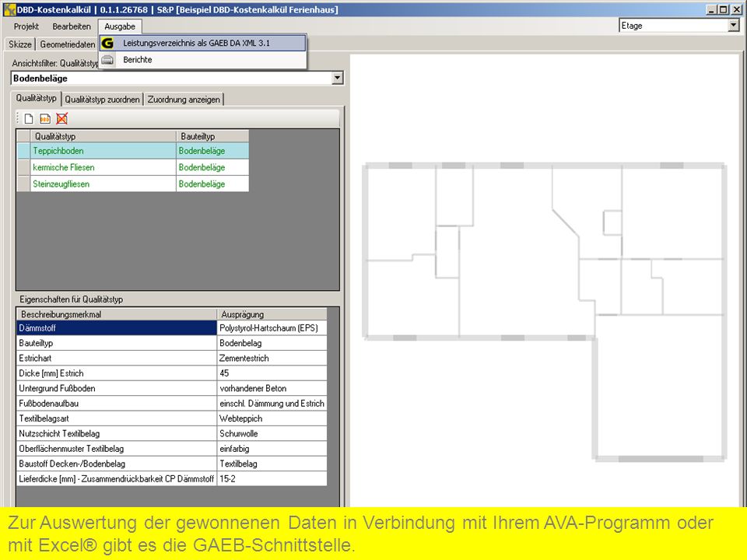This screenshot has height=560, width=747.
Task: Click the einfarbig value cell
Action: [x=272, y=449]
